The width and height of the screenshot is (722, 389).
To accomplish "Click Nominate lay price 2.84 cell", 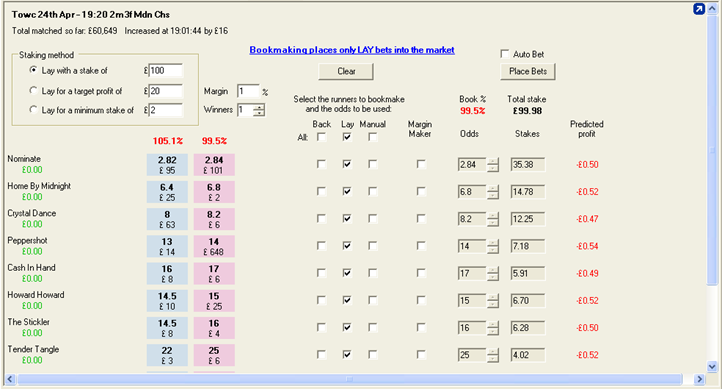I will (x=214, y=165).
